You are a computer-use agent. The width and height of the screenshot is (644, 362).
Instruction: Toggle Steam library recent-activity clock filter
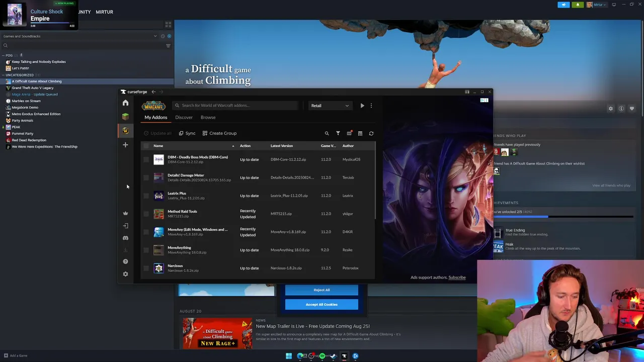[x=163, y=36]
